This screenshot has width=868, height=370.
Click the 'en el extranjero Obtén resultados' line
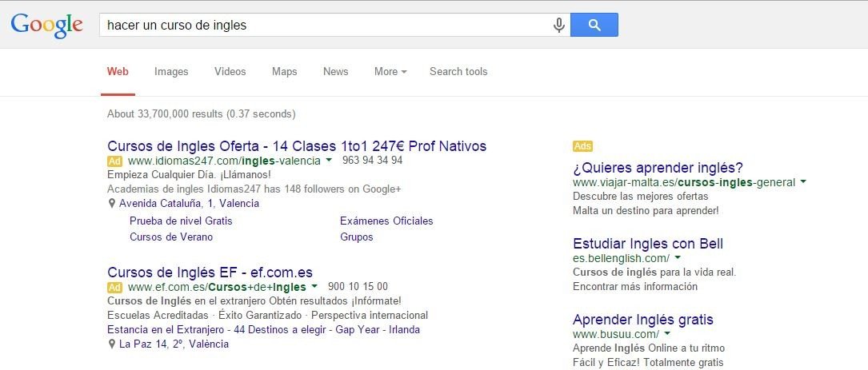(254, 300)
